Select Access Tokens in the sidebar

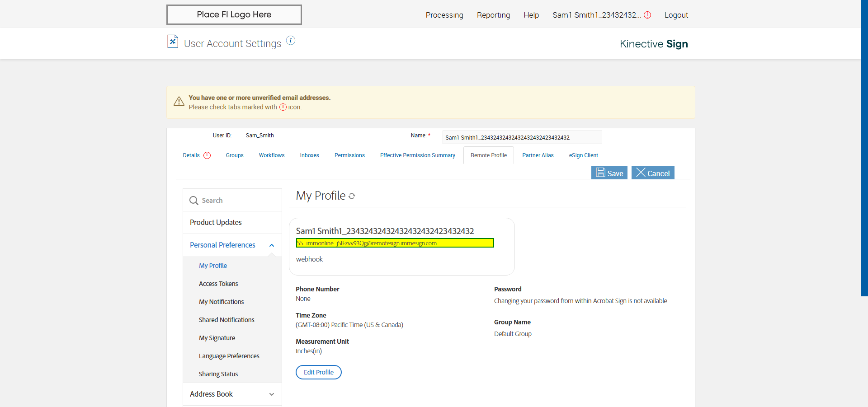[x=218, y=284]
